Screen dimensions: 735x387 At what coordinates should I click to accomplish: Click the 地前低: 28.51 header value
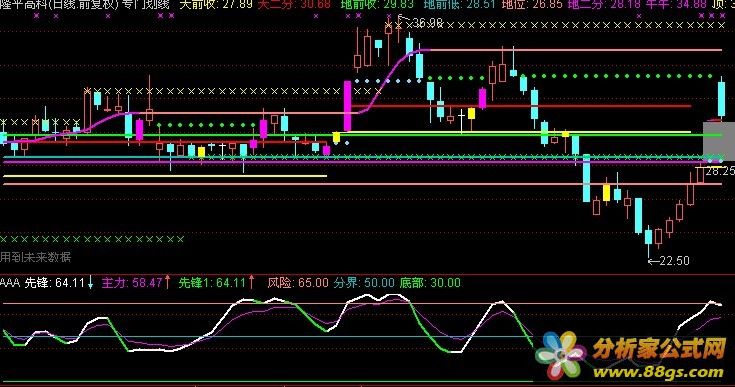(x=459, y=5)
